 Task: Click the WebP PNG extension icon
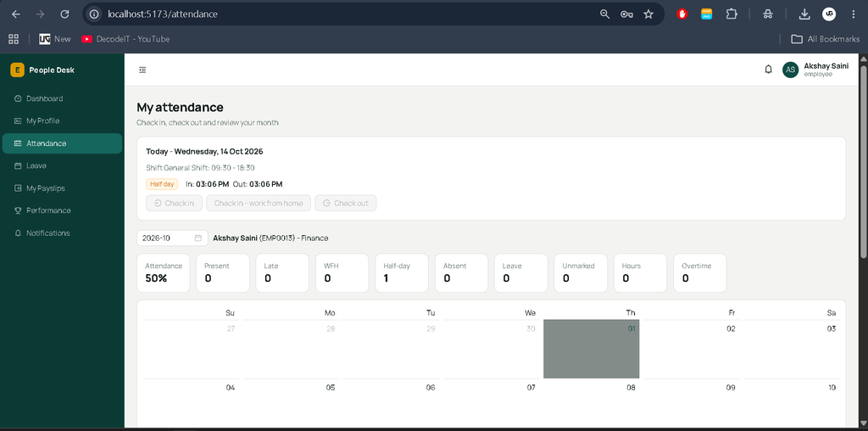[x=706, y=14]
